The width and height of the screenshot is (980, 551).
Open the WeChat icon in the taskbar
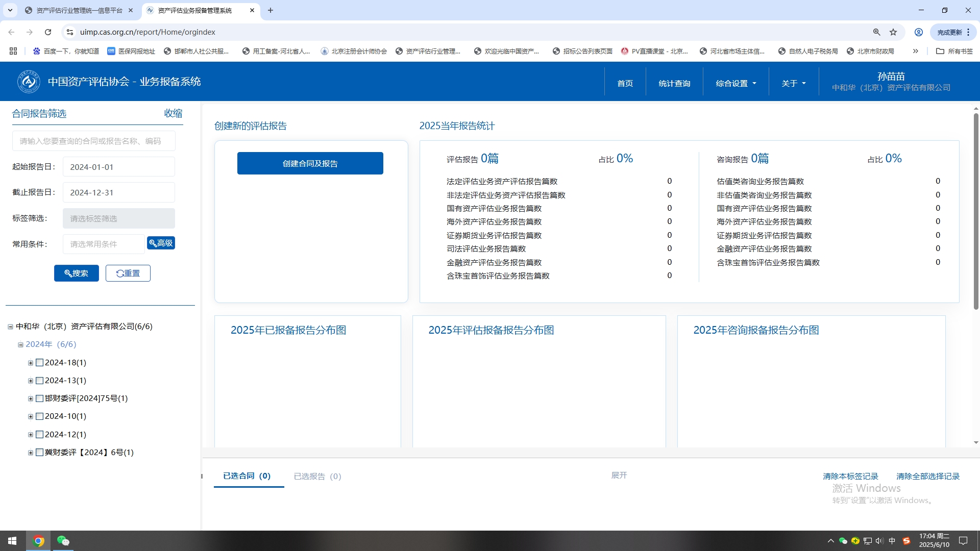[63, 541]
